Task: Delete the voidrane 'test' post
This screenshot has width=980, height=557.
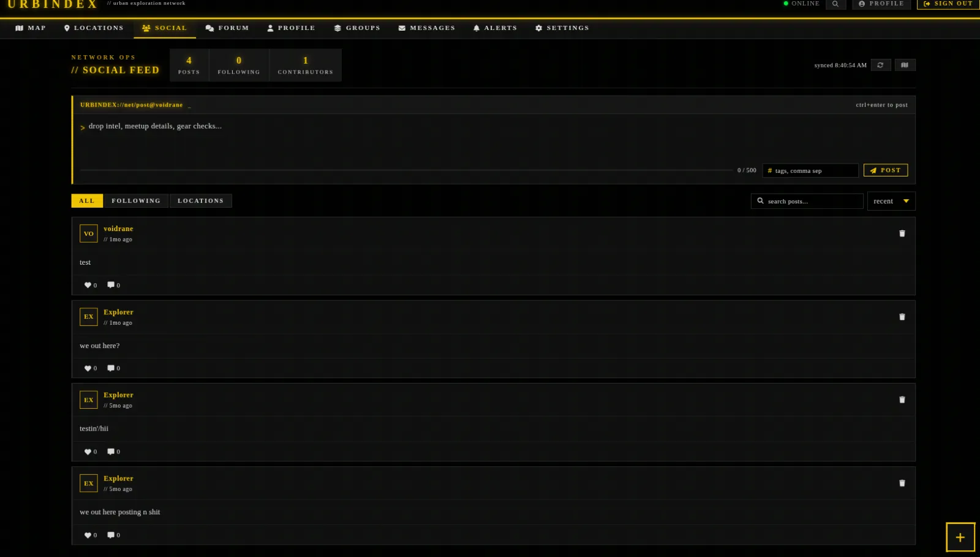Action: point(902,233)
